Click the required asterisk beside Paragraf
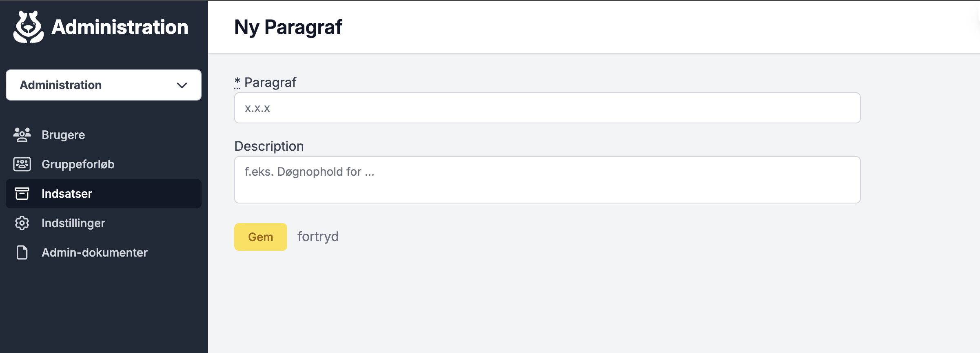Viewport: 980px width, 353px height. tap(237, 83)
